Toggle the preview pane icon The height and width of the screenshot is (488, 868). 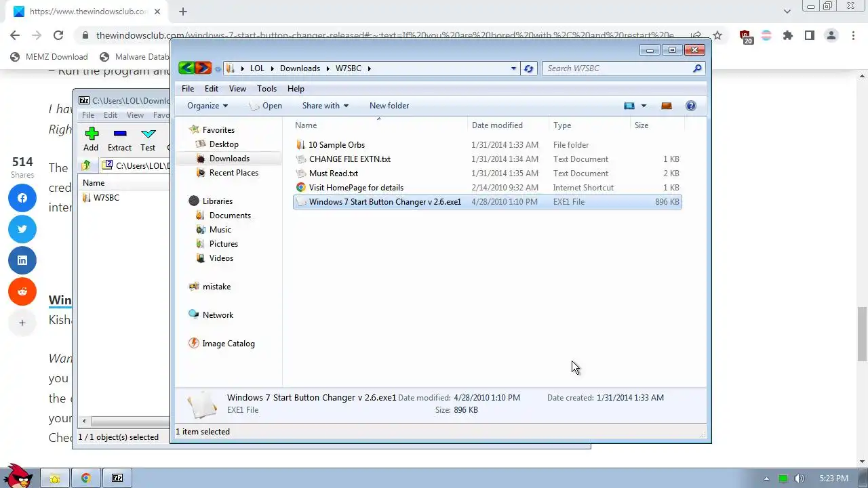click(x=666, y=106)
